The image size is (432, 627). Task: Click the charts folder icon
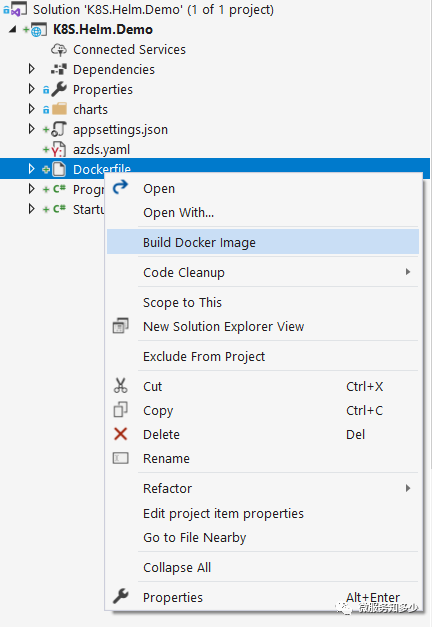(60, 109)
